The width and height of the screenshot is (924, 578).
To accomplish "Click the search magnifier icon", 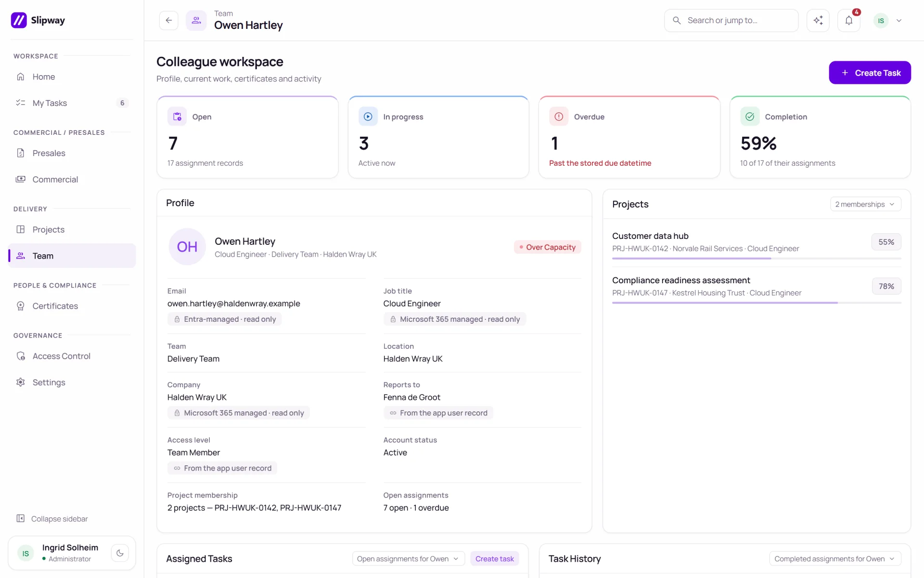I will click(x=677, y=20).
